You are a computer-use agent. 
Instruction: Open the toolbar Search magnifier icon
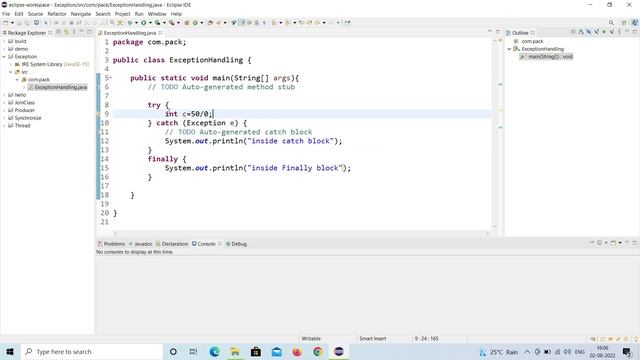click(611, 23)
